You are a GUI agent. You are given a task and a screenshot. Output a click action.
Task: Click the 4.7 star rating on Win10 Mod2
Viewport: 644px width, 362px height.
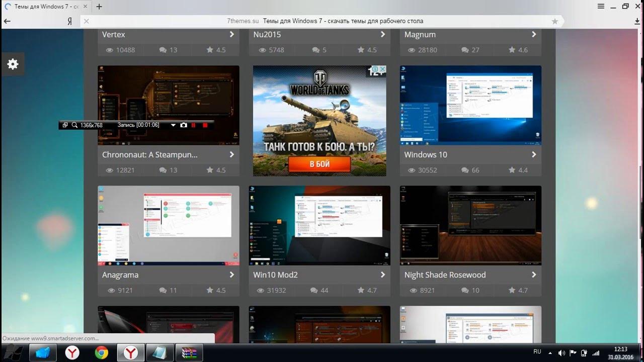click(367, 290)
